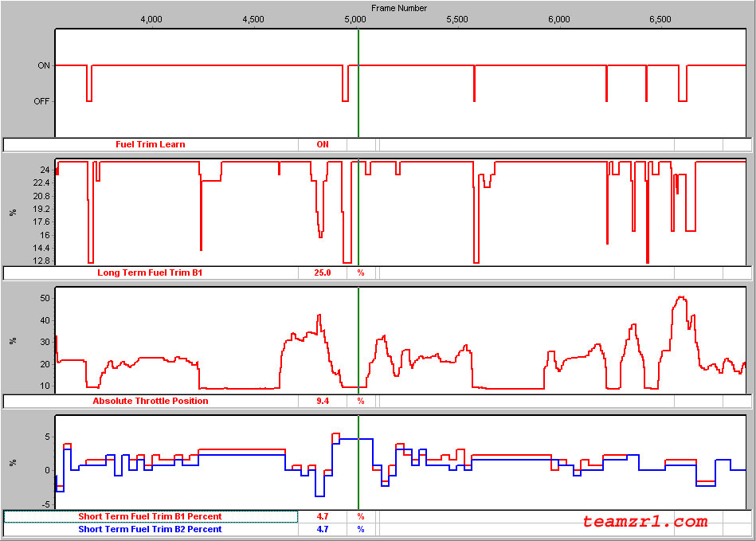Click the 25.0 Long Term Fuel Trim value
This screenshot has height=541, width=756.
(x=322, y=272)
